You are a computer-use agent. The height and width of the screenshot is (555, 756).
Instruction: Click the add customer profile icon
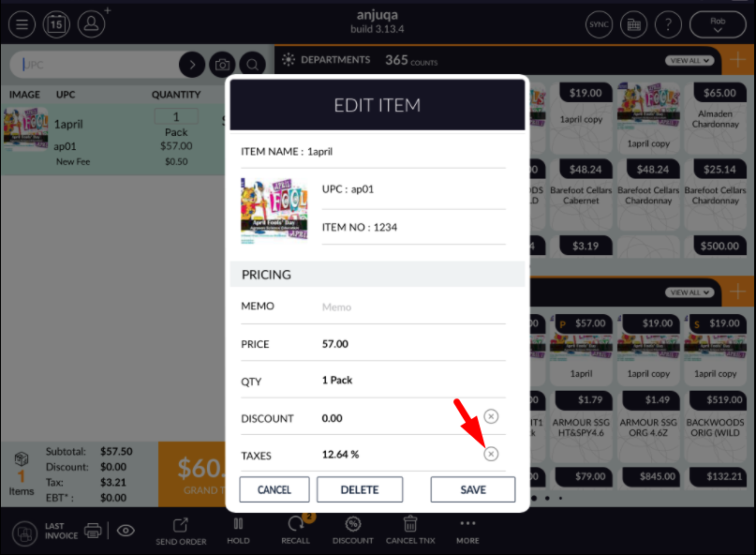(92, 24)
